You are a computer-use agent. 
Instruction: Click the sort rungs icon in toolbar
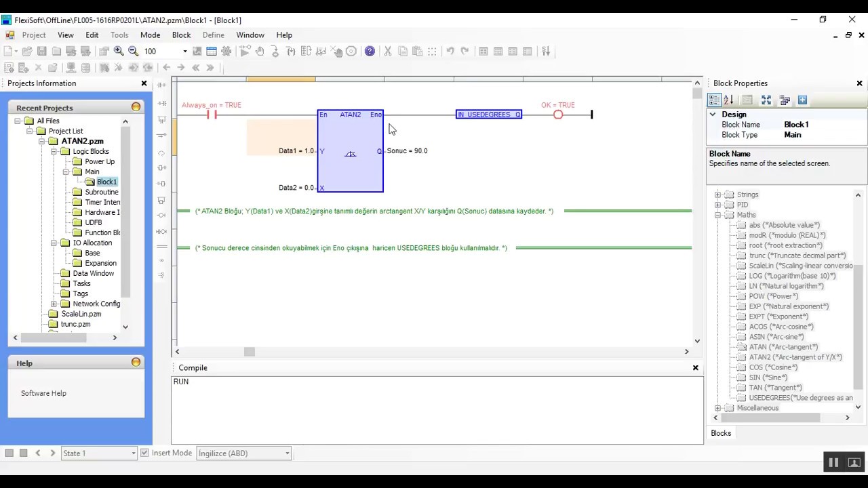546,52
